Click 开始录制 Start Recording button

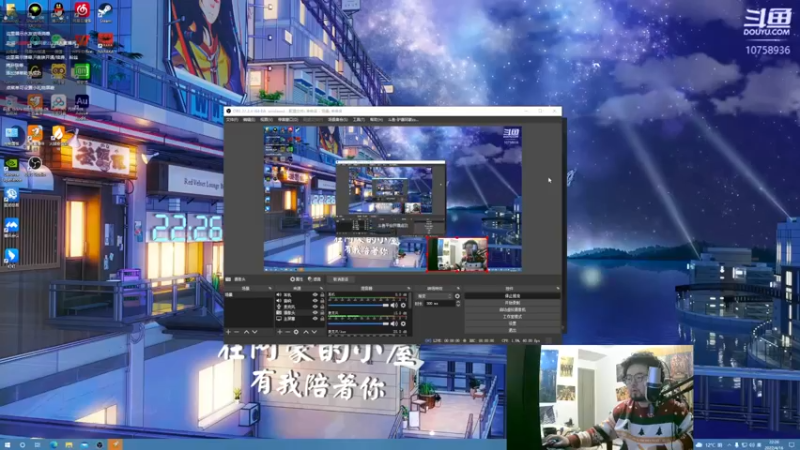point(512,303)
